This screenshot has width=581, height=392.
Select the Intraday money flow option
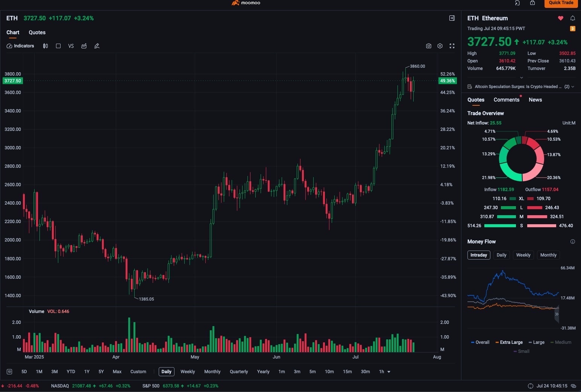point(479,255)
